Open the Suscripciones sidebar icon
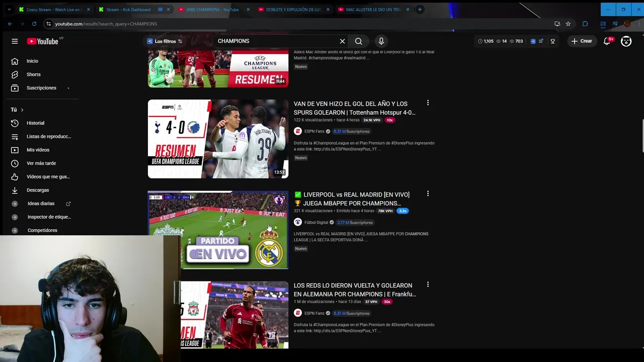The height and width of the screenshot is (362, 644). pyautogui.click(x=15, y=88)
